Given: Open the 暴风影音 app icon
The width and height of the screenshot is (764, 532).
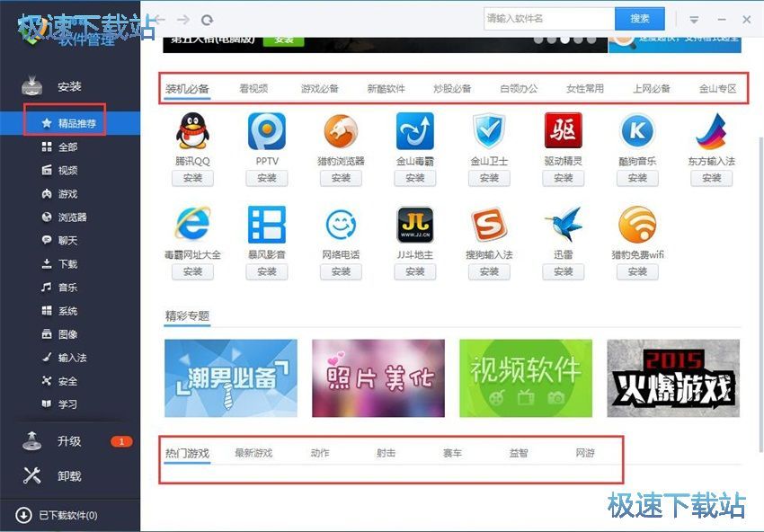Looking at the screenshot, I should pos(267,224).
